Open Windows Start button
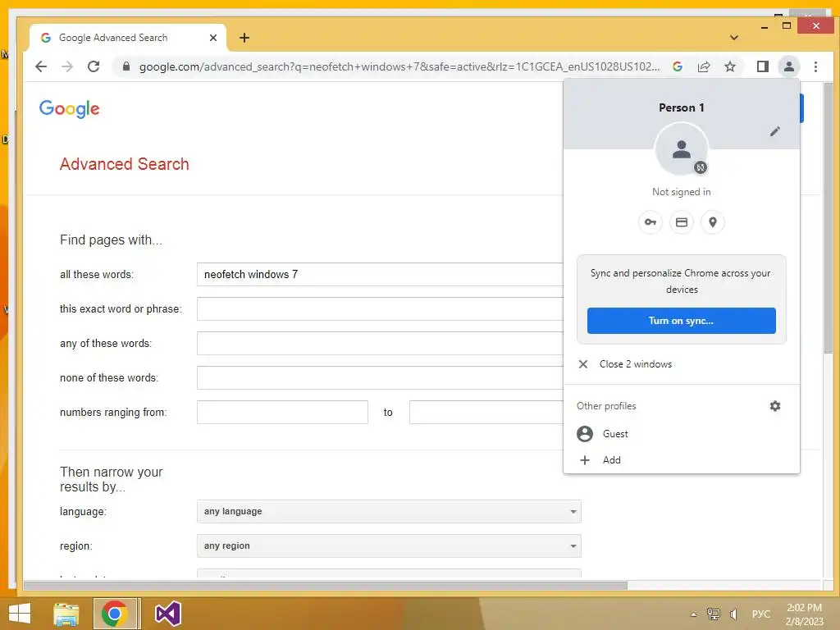 click(x=20, y=614)
